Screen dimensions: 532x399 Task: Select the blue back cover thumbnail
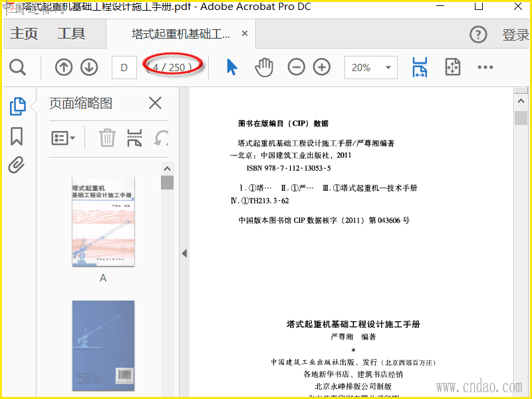(103, 346)
